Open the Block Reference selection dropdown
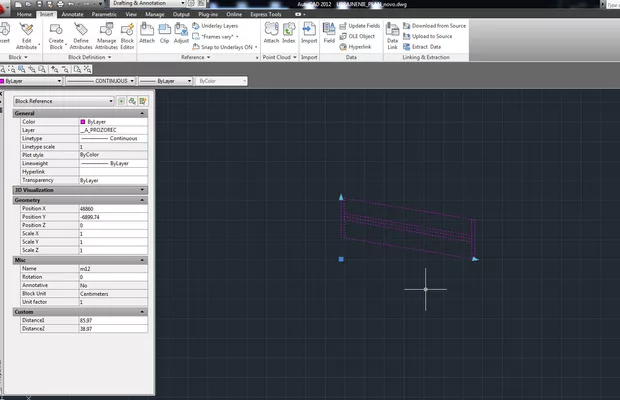The height and width of the screenshot is (400, 620). pos(64,101)
